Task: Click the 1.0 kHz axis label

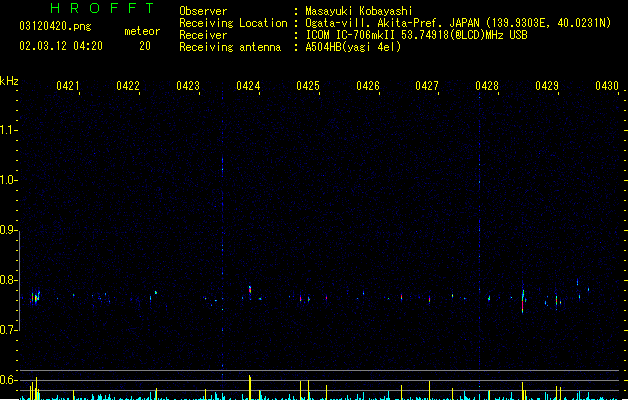Action: pos(8,180)
